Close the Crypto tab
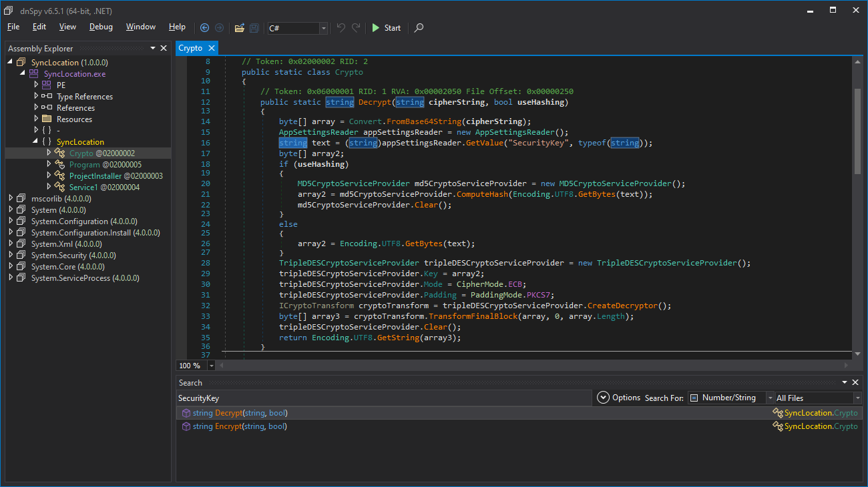The image size is (868, 487). [212, 48]
